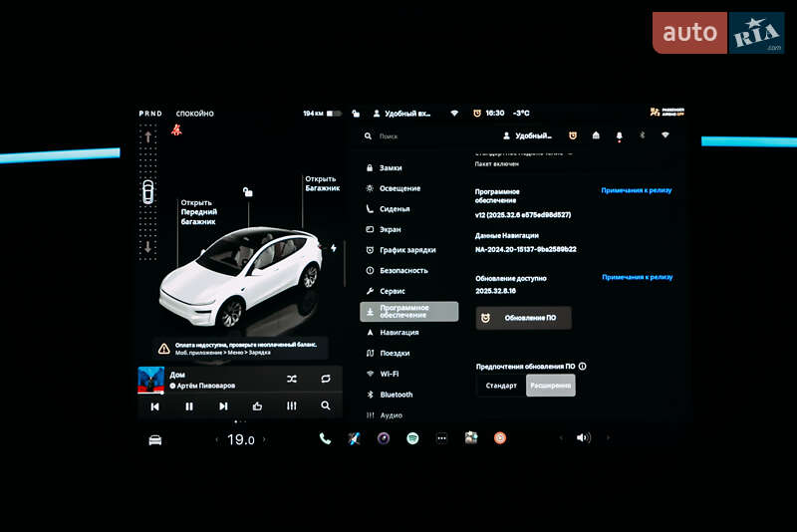Open the camera app in the dock
This screenshot has width=797, height=532.
pyautogui.click(x=384, y=438)
